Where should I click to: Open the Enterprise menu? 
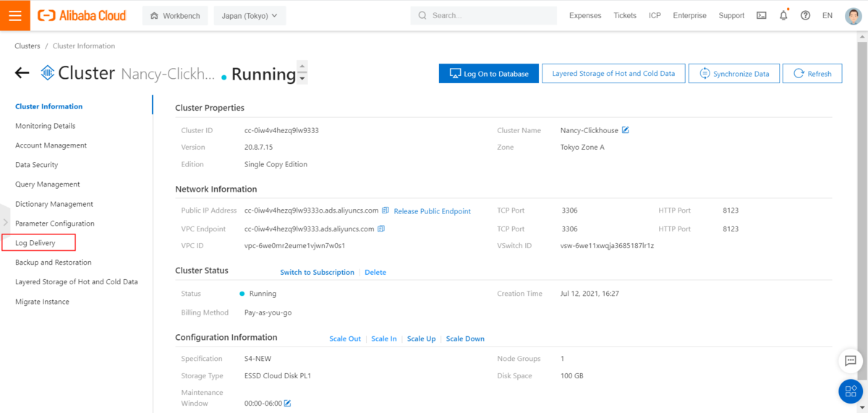coord(689,15)
